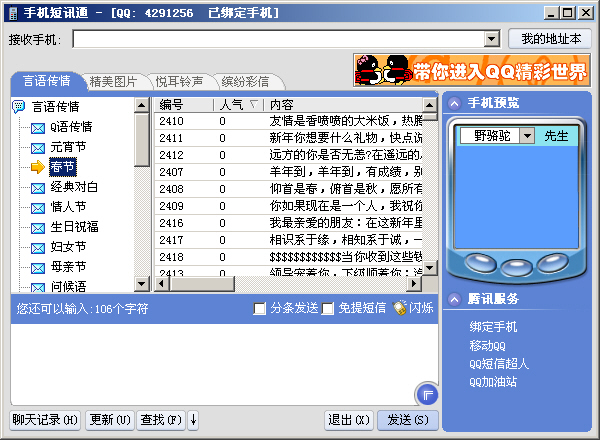Open the down arrow menu next to 查找
Image resolution: width=600 pixels, height=440 pixels.
point(193,420)
